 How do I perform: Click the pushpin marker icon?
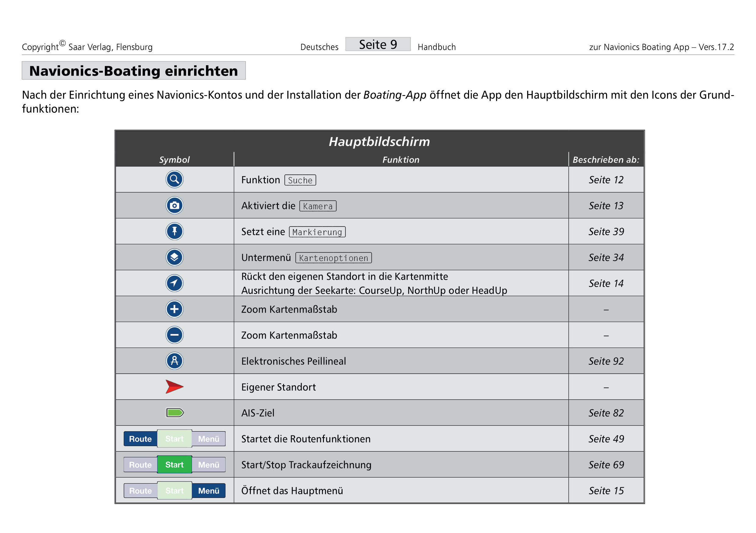(x=174, y=231)
